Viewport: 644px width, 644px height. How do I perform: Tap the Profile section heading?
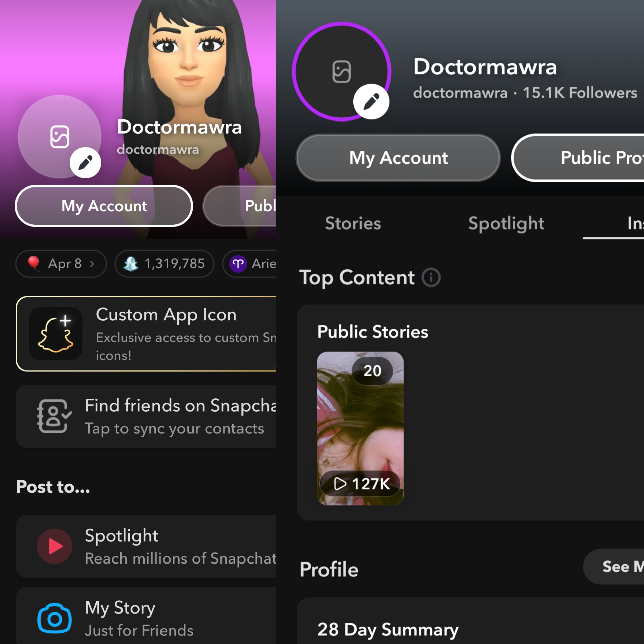(329, 569)
